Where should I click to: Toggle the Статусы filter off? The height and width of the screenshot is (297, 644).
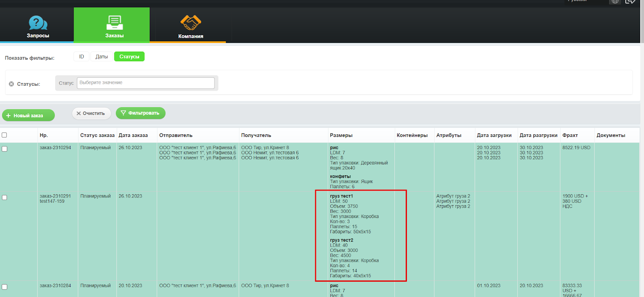pyautogui.click(x=129, y=57)
